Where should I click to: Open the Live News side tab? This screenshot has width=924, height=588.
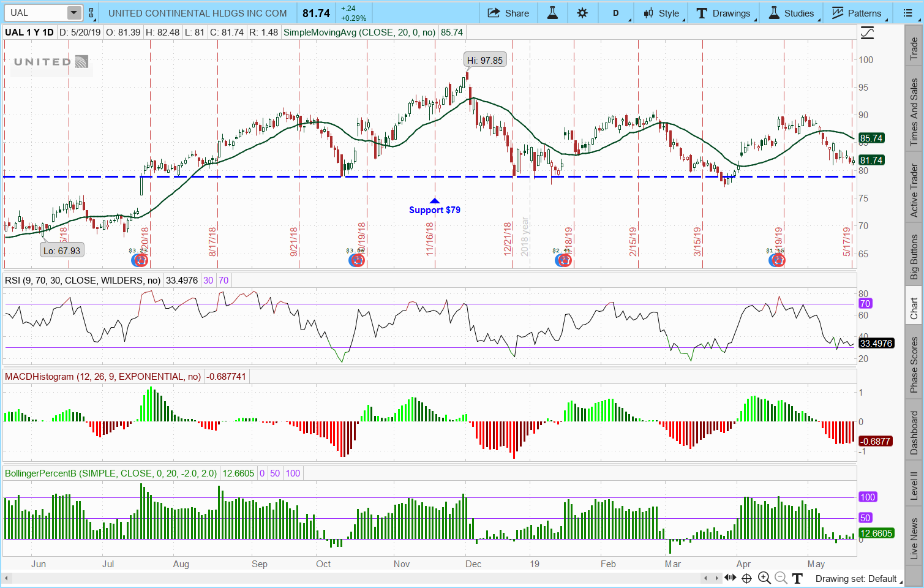pos(914,538)
